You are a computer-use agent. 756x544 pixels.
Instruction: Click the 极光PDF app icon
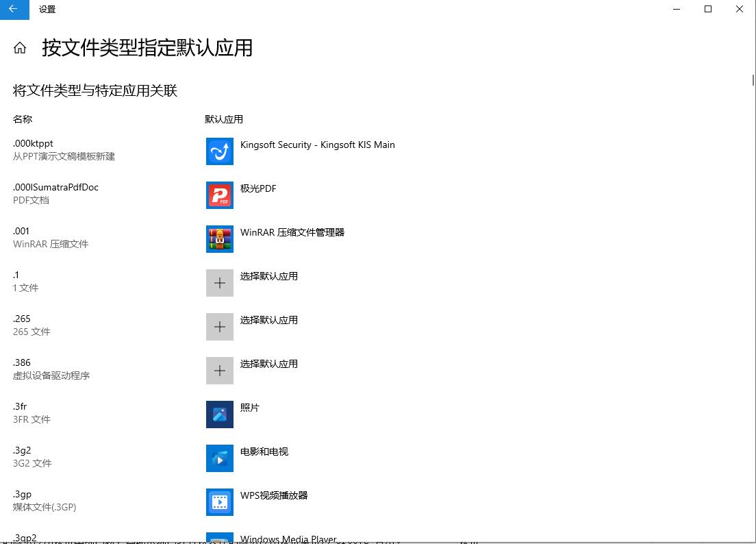(219, 195)
